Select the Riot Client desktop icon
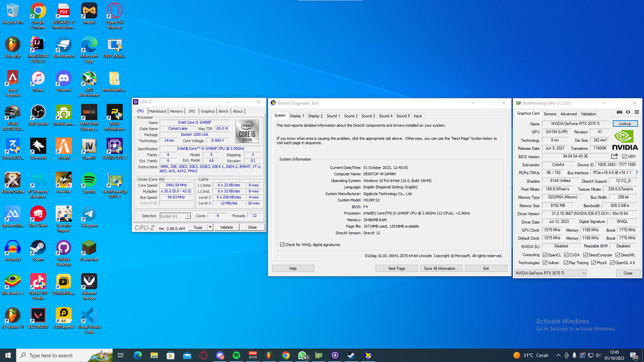 pos(38,217)
